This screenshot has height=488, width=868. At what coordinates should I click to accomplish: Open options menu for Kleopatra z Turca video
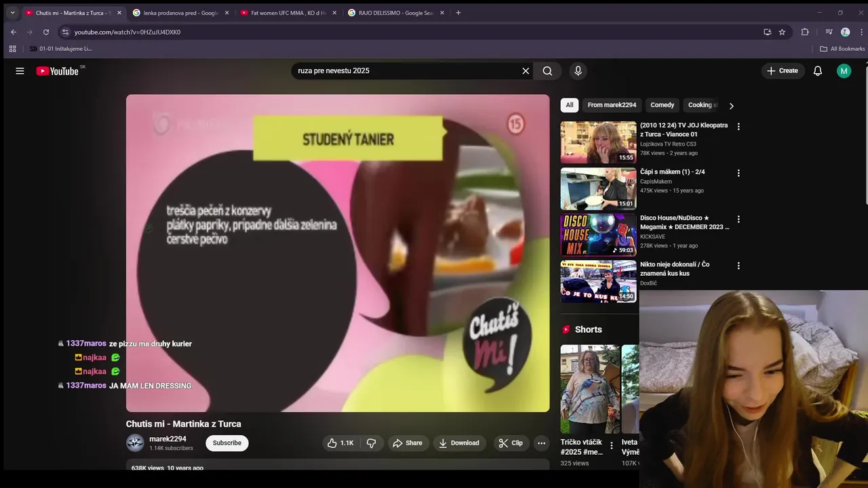[x=738, y=126]
